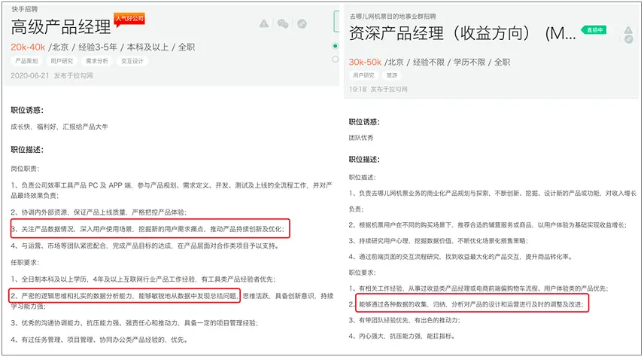Image resolution: width=644 pixels, height=357 pixels.
Task: Select the empty unchecked radio button
Action: tap(335, 59)
